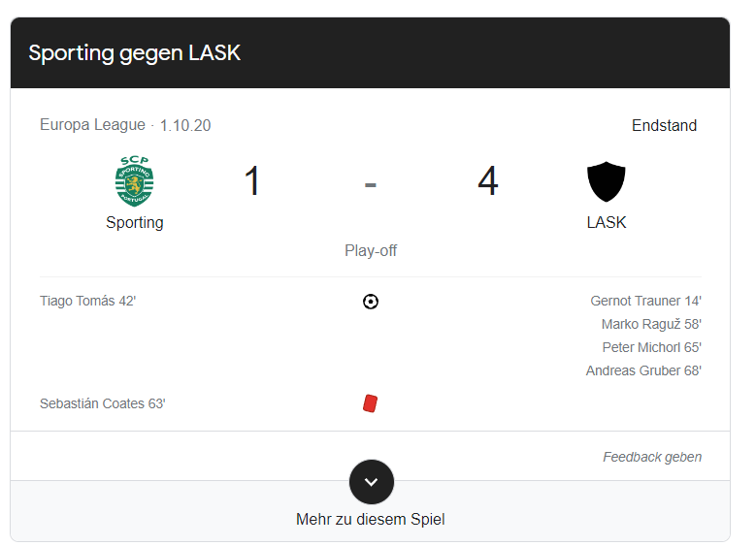Open Mehr zu diesem Spiel
This screenshot has width=756, height=546.
[371, 520]
